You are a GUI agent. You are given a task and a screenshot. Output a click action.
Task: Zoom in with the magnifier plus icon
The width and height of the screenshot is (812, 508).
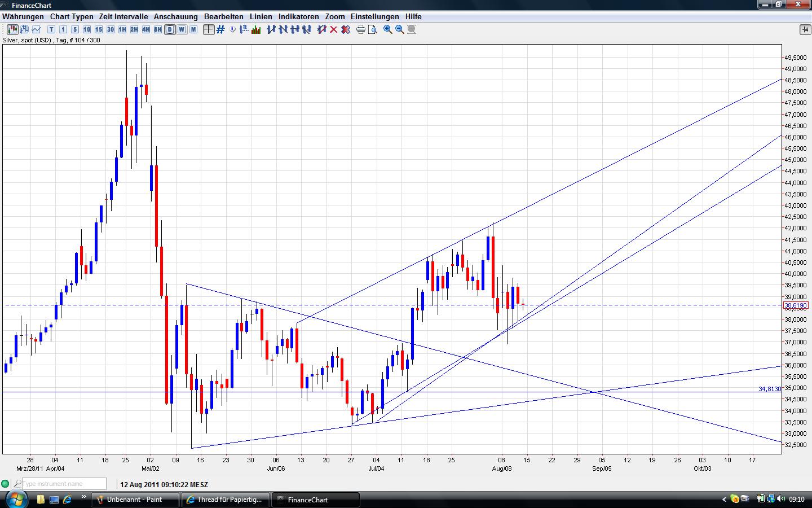(x=388, y=29)
